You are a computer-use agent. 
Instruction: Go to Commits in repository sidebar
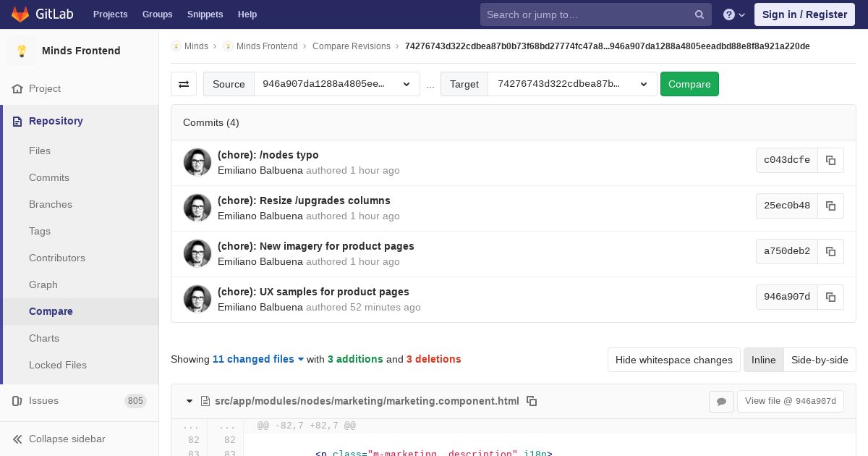tap(49, 177)
